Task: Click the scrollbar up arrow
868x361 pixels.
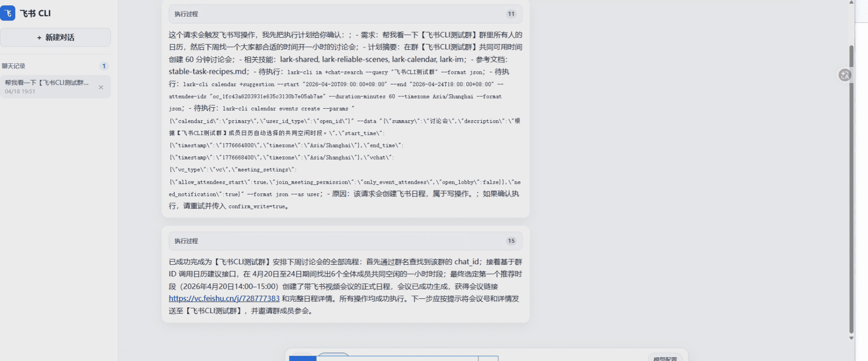Action: tap(851, 2)
